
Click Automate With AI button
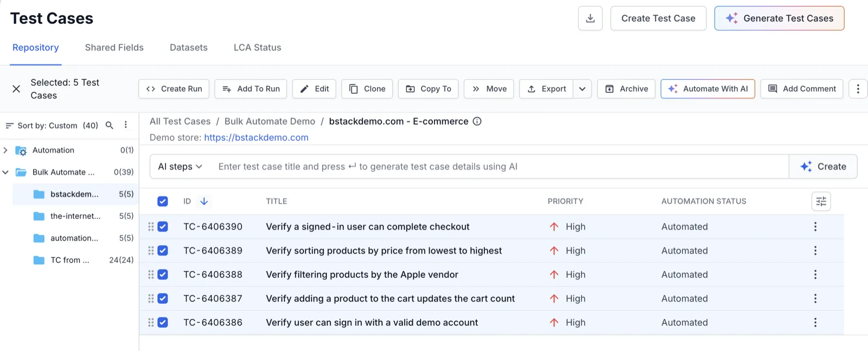point(708,89)
